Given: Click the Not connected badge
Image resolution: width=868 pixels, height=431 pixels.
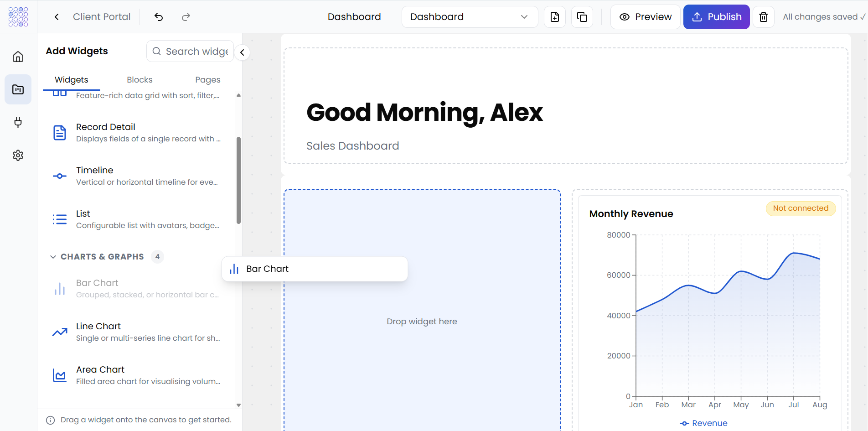Looking at the screenshot, I should tap(801, 208).
